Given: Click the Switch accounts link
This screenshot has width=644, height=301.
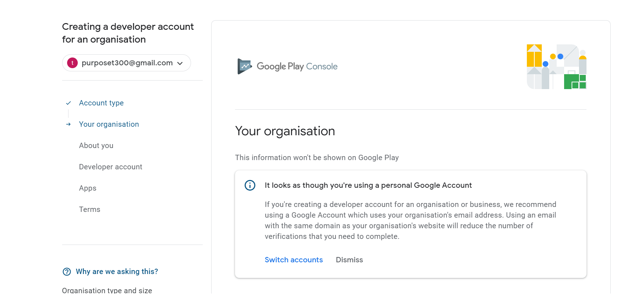Looking at the screenshot, I should coord(294,260).
